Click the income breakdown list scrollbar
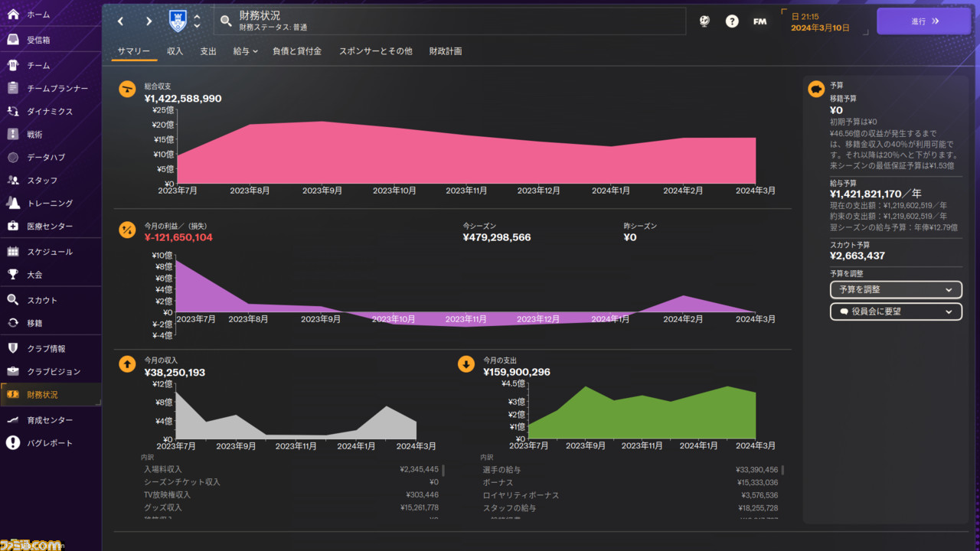 (443, 470)
